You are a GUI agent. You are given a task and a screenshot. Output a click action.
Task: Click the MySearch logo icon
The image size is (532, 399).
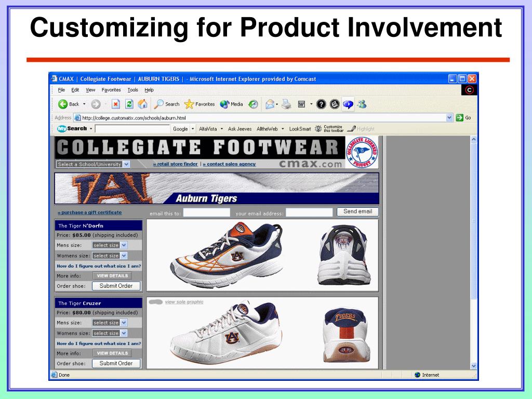(x=62, y=129)
